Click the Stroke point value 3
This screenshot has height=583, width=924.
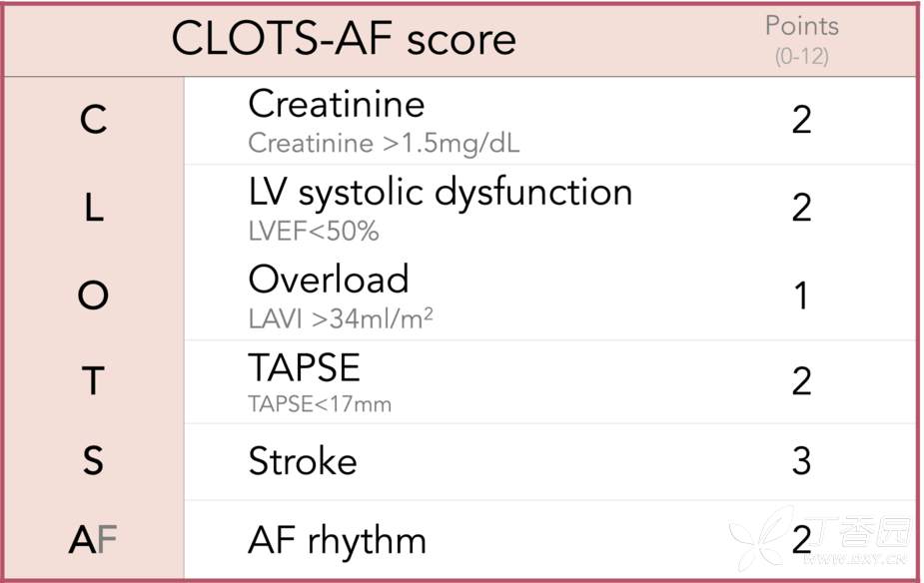pos(801,461)
